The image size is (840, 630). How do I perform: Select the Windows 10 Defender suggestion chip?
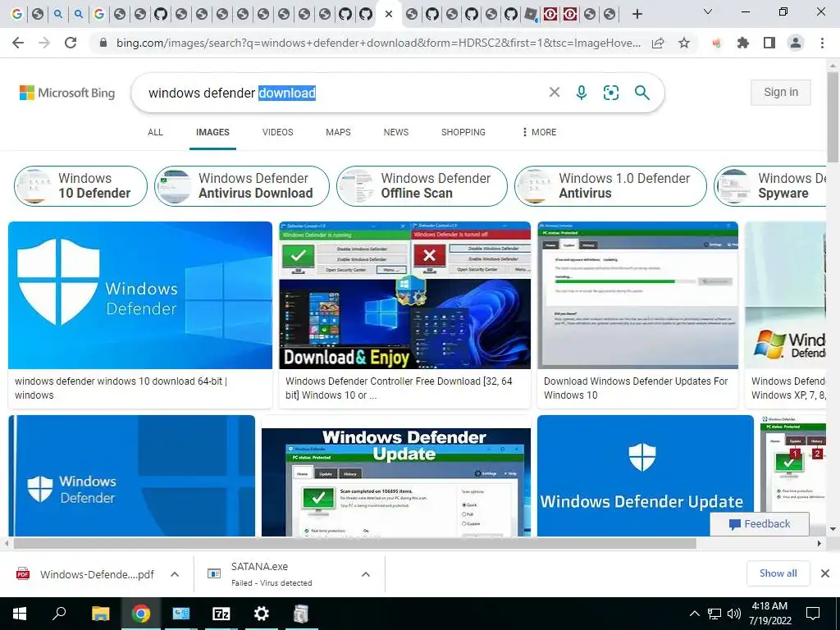click(80, 186)
